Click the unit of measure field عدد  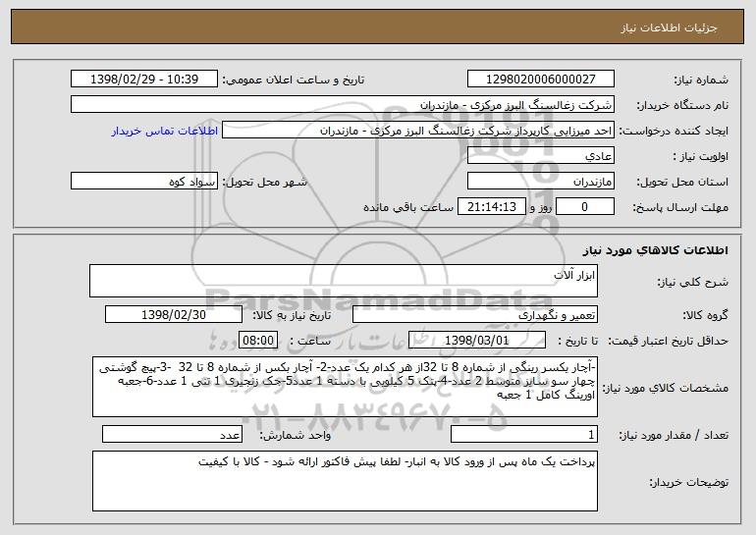pyautogui.click(x=172, y=434)
